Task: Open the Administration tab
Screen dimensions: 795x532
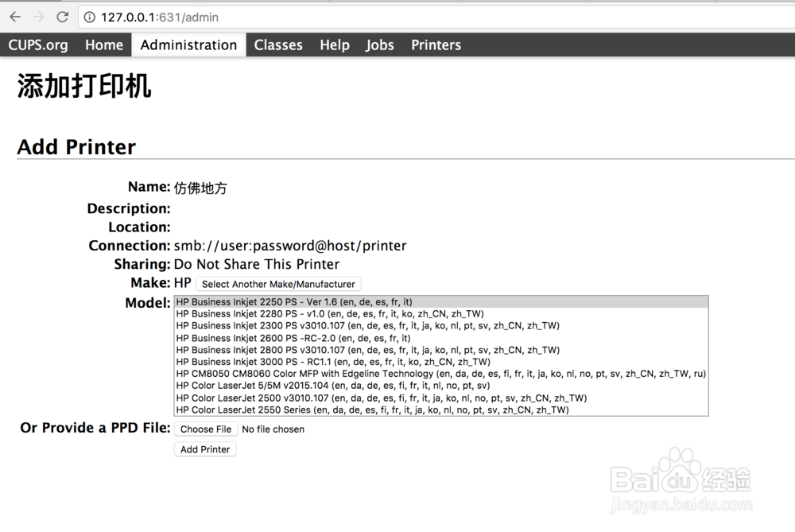Action: tap(188, 45)
